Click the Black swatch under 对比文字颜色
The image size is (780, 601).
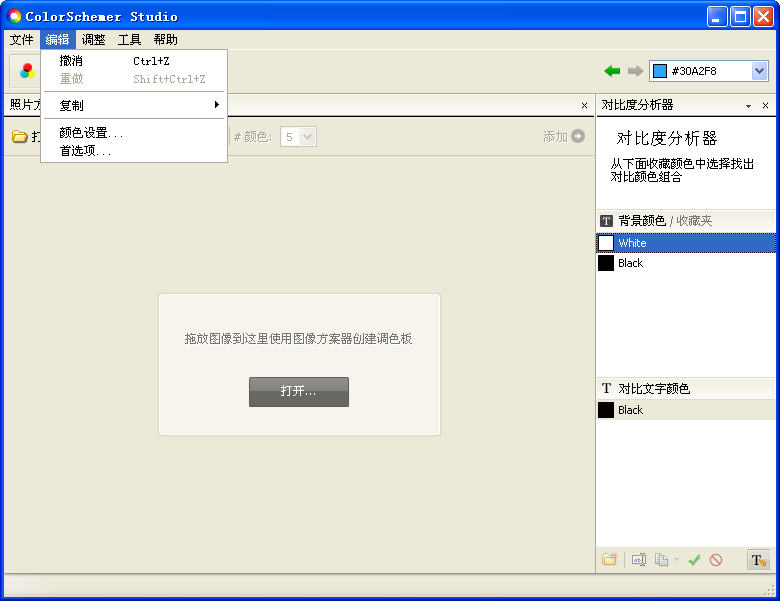coord(605,410)
